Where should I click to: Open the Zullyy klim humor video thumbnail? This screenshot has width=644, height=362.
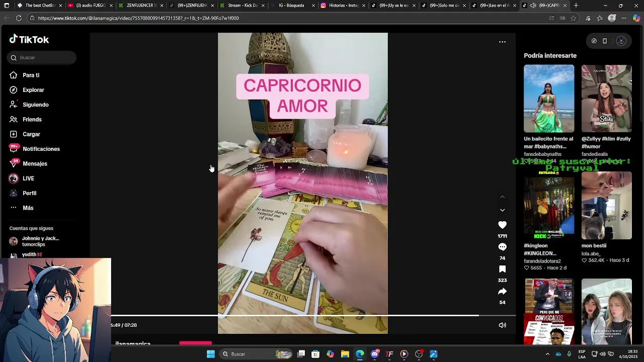click(607, 99)
